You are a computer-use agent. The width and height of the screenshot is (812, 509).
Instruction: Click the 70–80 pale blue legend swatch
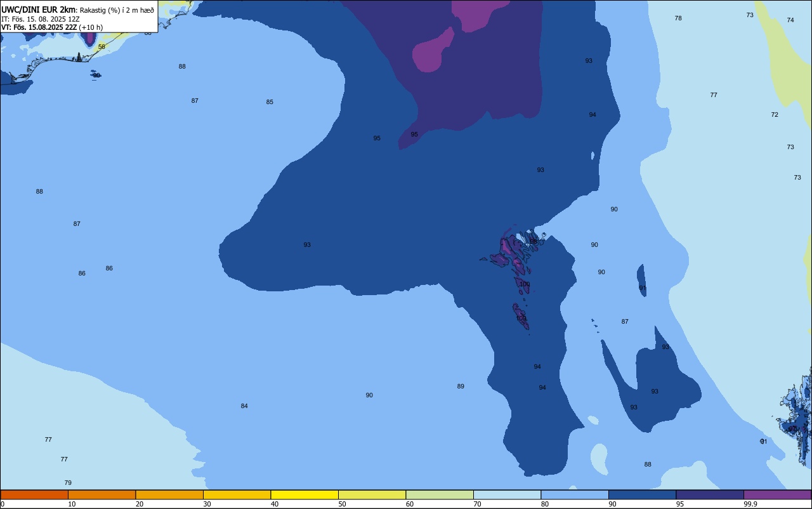click(507, 494)
